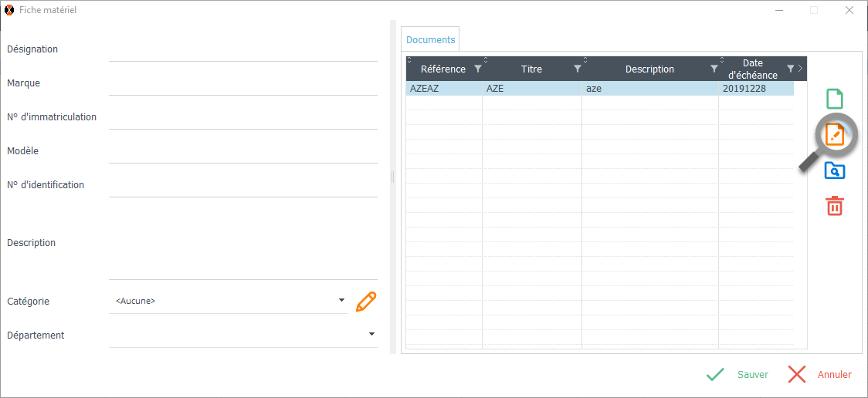Open the browse document folder icon
This screenshot has height=398, width=868.
[x=834, y=170]
